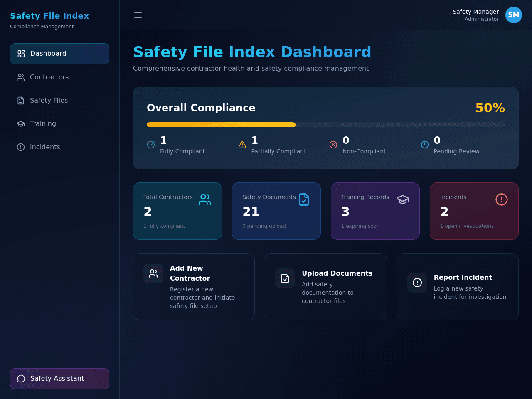Viewport: 532px width, 399px height.
Task: Click the Dashboard grid icon in sidebar
Action: 21,54
